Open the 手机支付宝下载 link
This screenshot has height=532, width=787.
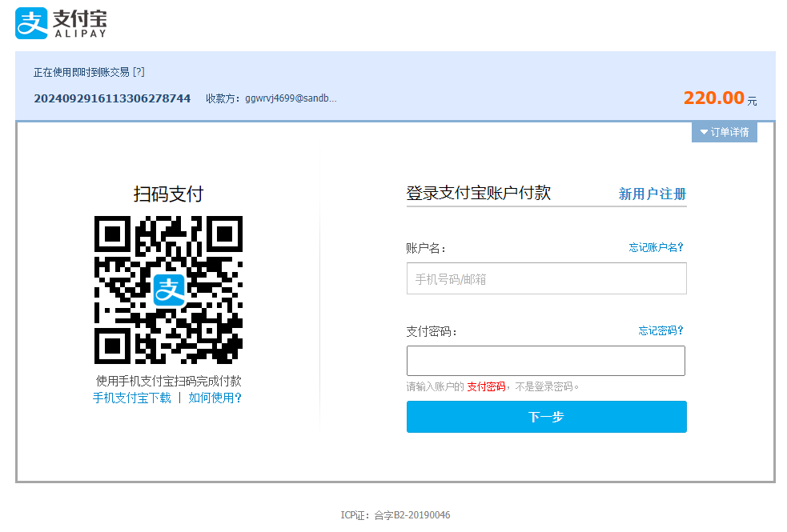click(132, 398)
